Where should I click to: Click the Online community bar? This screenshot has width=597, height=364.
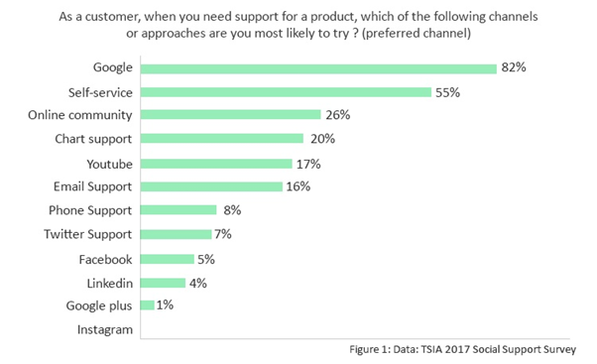(231, 114)
